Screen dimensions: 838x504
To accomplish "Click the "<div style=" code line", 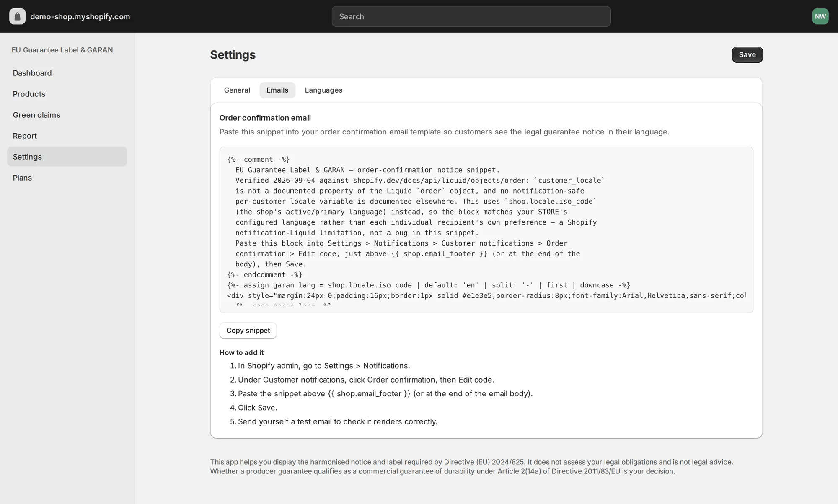I will (486, 296).
